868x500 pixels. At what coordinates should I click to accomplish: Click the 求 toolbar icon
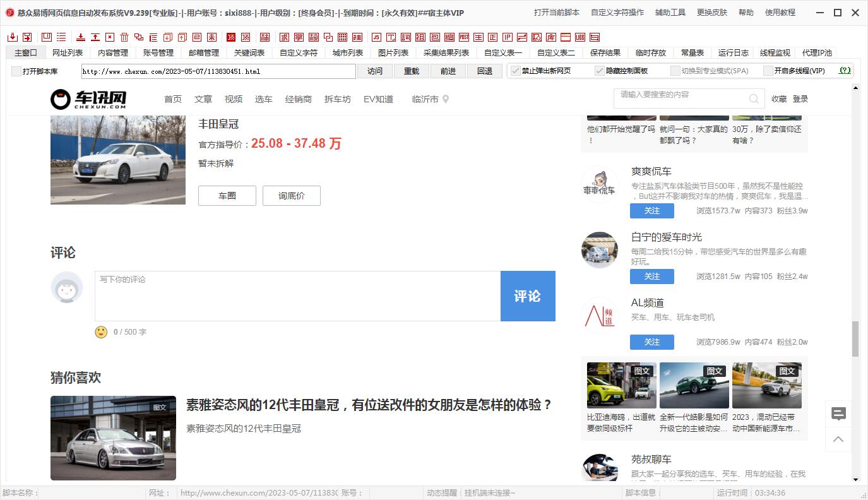click(284, 37)
